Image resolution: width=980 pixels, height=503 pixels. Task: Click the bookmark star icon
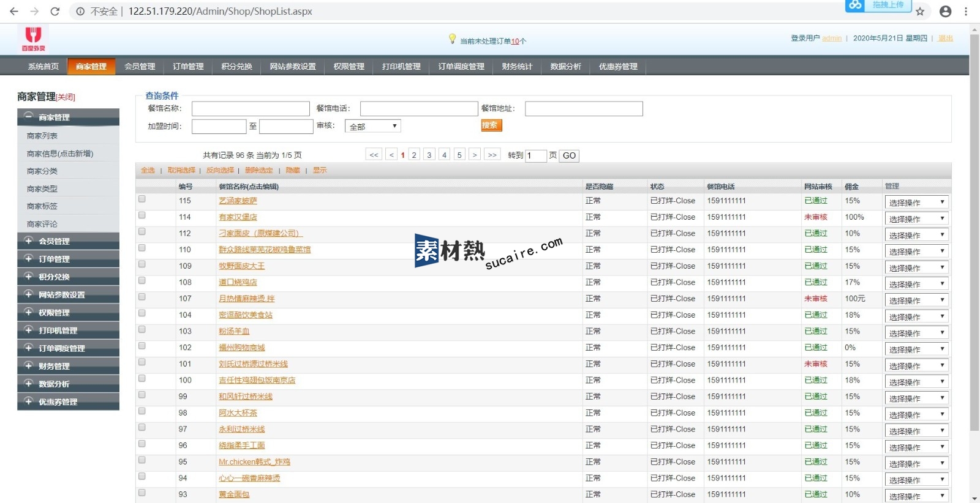coord(920,11)
